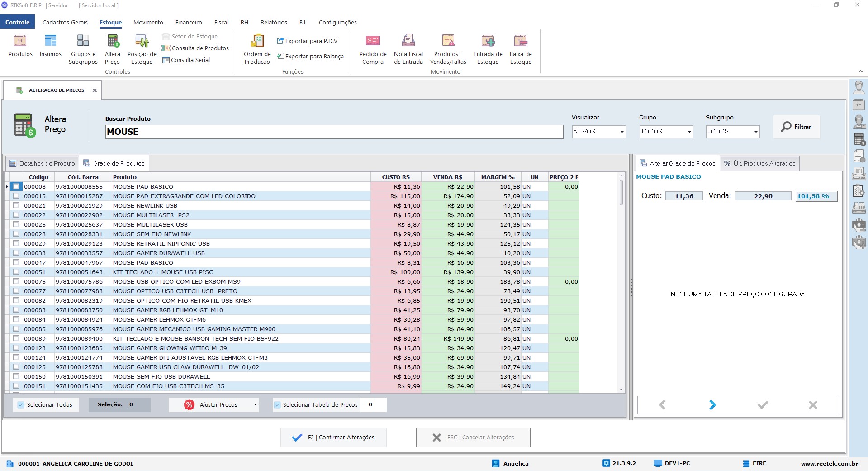Click the www.reetek.com.br link in the status bar
This screenshot has width=868, height=471.
click(829, 463)
